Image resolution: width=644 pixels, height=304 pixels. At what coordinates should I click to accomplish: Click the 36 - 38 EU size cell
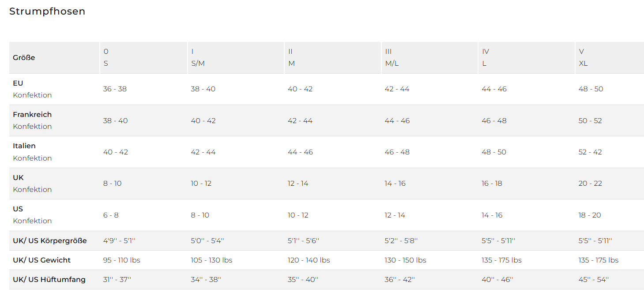coord(115,89)
